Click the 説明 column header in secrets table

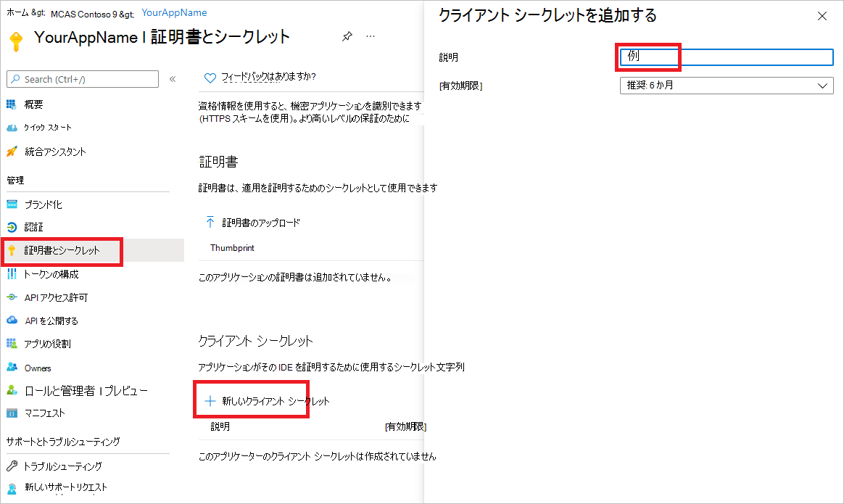coord(220,426)
